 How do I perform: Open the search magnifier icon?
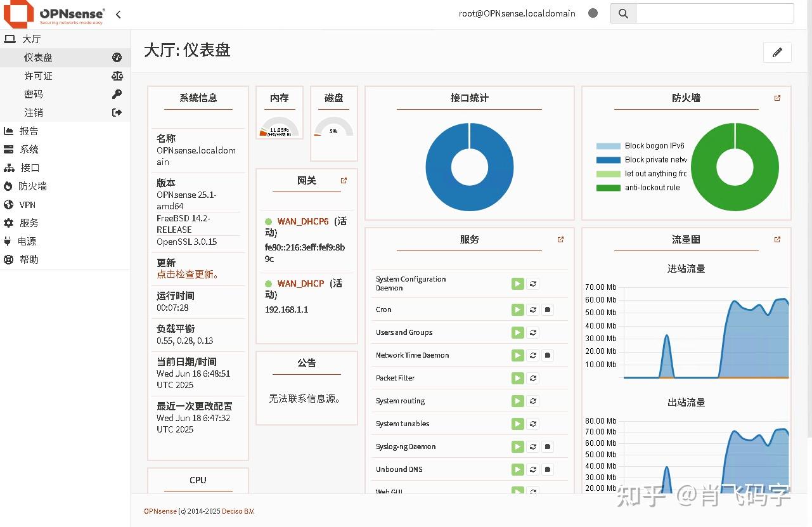622,13
